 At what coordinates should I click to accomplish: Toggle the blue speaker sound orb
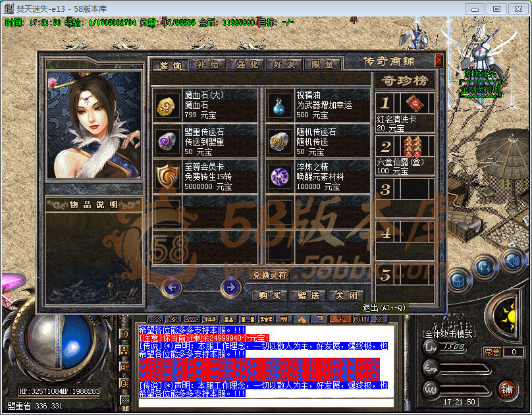[x=512, y=261]
